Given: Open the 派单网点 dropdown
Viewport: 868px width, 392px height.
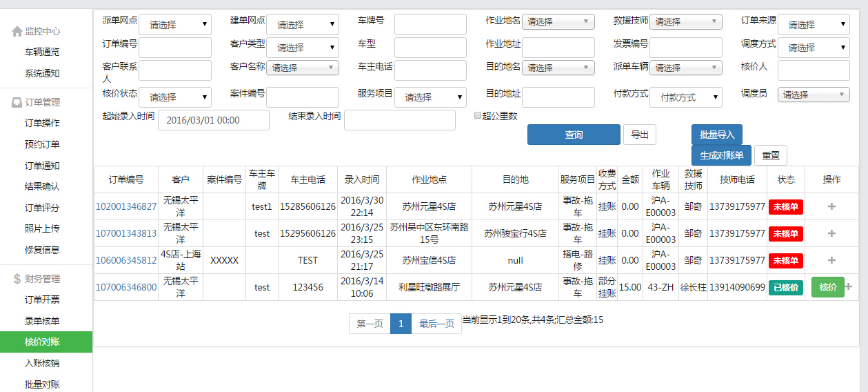Looking at the screenshot, I should coord(175,25).
